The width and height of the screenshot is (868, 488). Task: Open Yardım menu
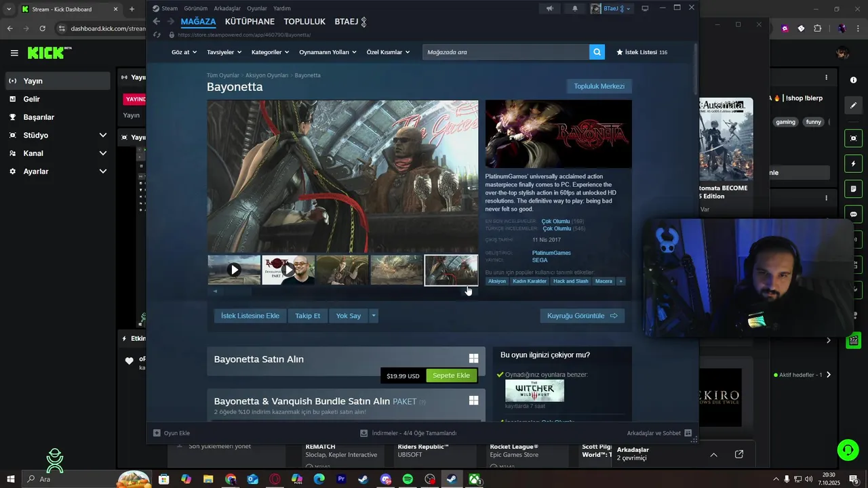click(x=281, y=8)
